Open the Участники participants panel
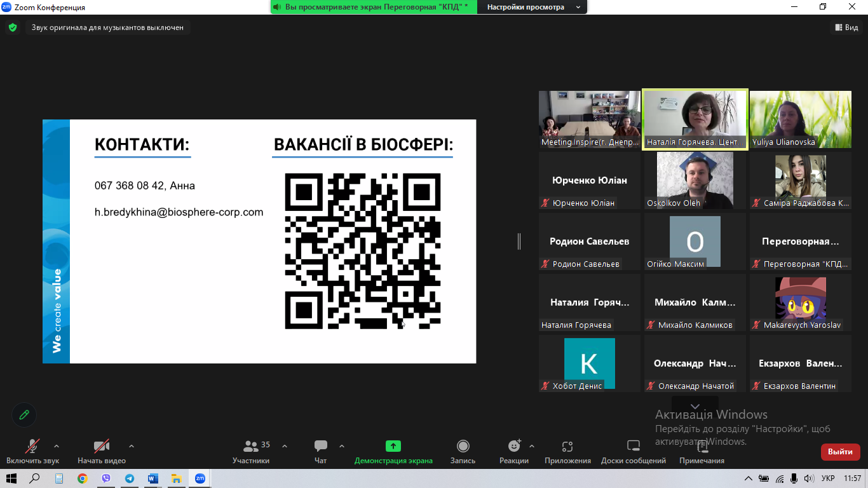Screen dimensions: 868x488 point(251,452)
